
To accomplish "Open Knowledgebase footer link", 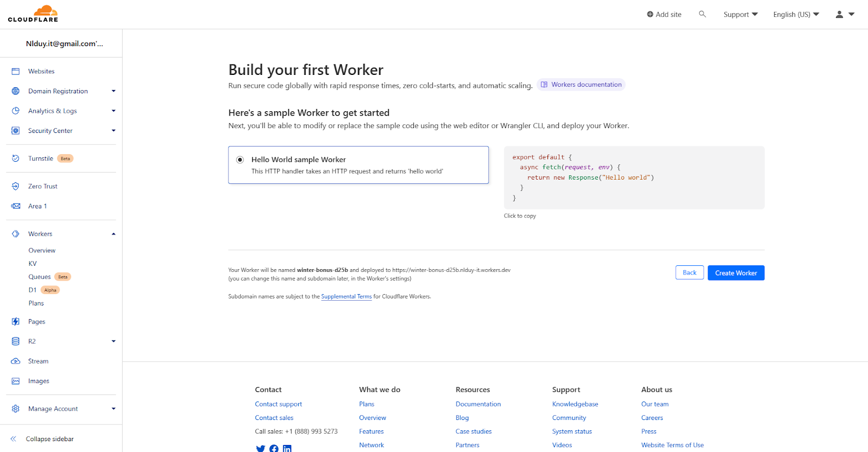I will pyautogui.click(x=575, y=404).
